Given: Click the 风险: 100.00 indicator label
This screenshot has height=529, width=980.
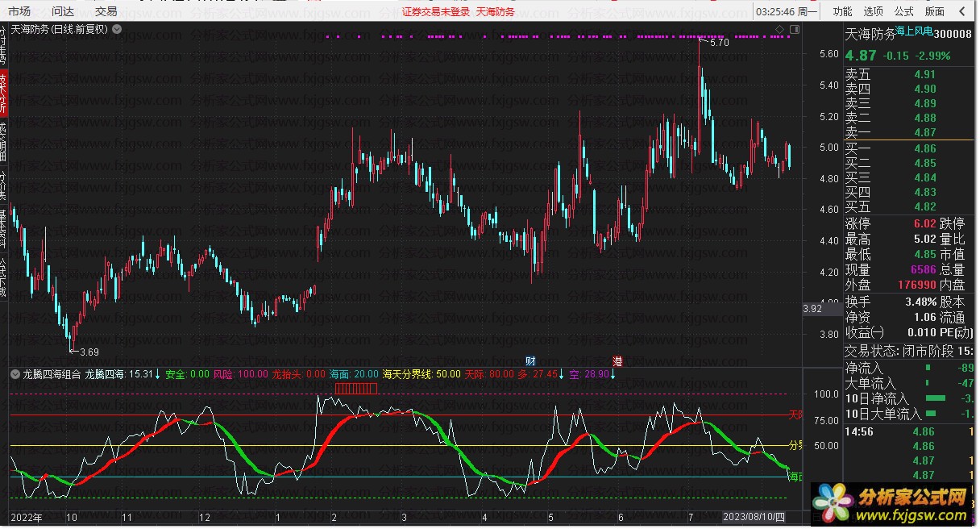Looking at the screenshot, I should click(x=240, y=374).
